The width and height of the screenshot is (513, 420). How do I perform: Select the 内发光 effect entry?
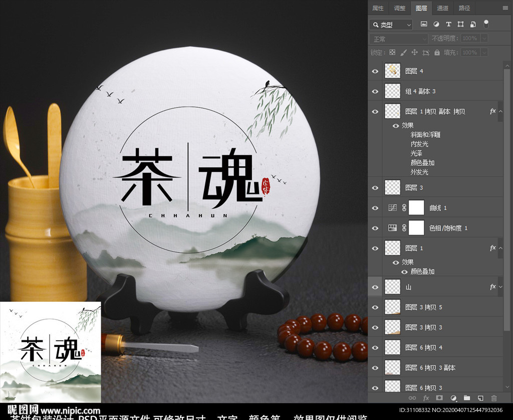tap(419, 144)
